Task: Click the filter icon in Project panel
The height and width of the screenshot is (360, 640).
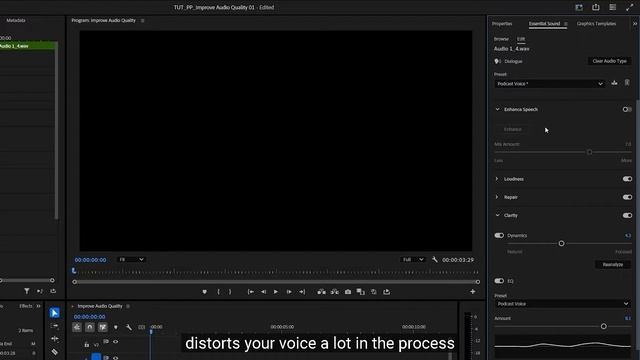Action: (27, 291)
